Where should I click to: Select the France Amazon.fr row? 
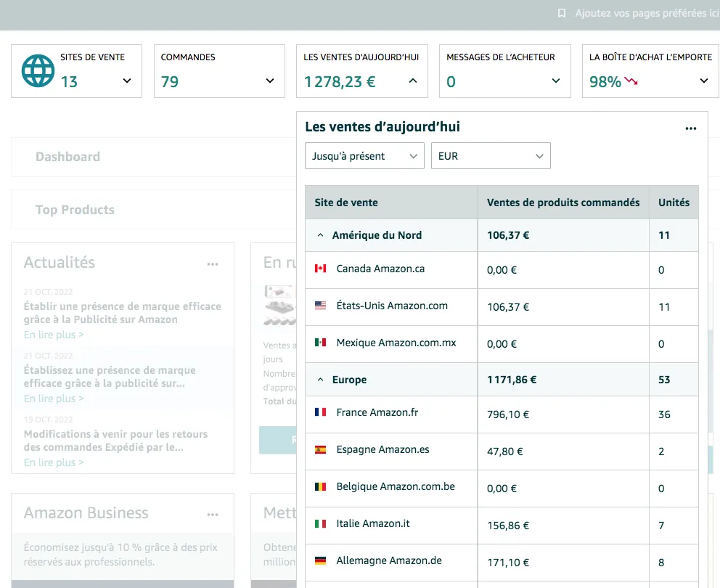click(502, 415)
